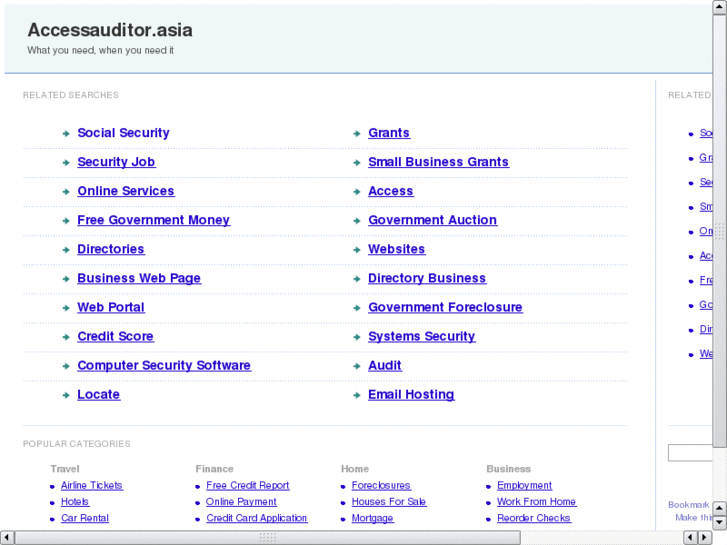Focus the search input field in sidebar
Image resolution: width=727 pixels, height=545 pixels.
click(690, 453)
